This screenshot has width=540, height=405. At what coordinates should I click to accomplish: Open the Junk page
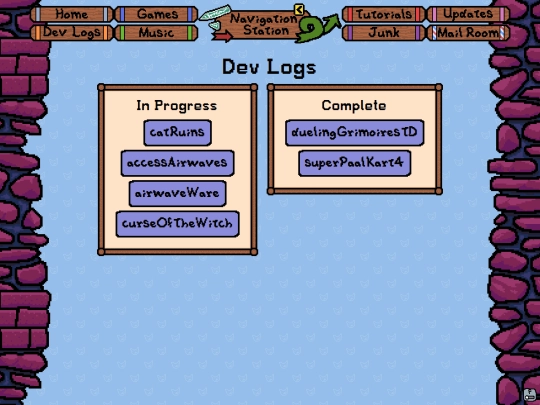pyautogui.click(x=384, y=33)
